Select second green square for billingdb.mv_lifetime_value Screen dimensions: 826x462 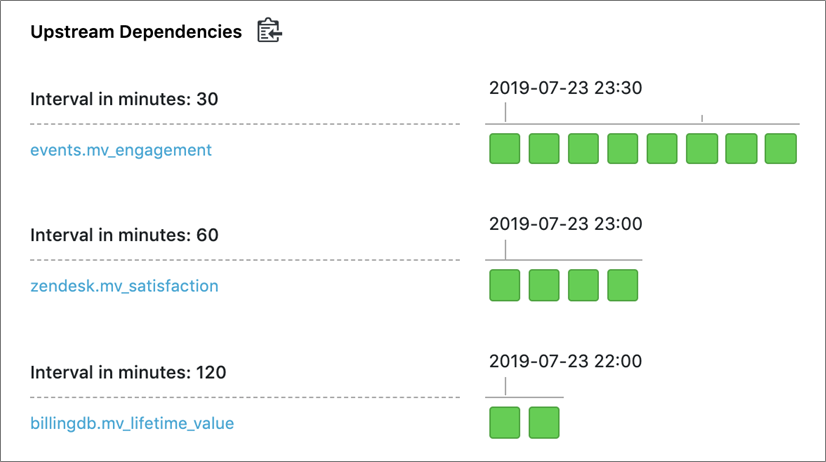pos(544,422)
